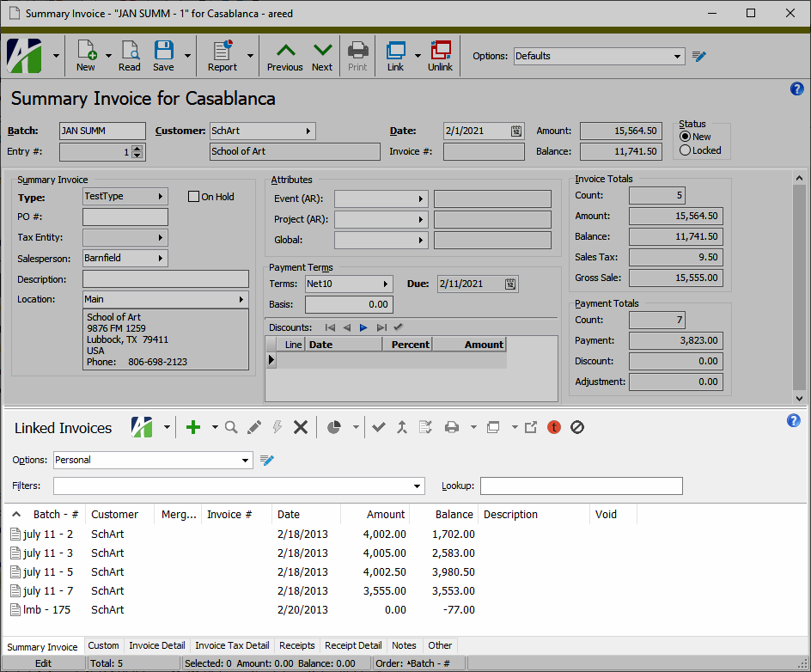Switch to the Receipts tab
Screen dimensions: 811x672
[x=296, y=645]
